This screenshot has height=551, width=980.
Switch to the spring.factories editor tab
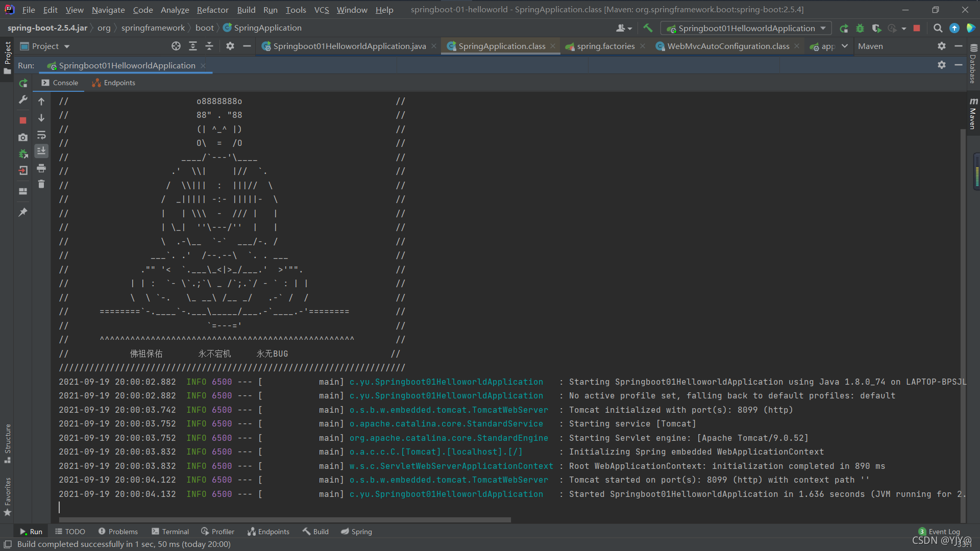605,46
